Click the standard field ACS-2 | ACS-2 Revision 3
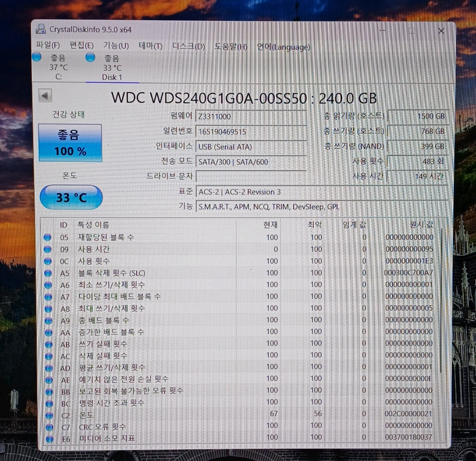The width and height of the screenshot is (476, 461). 322,192
